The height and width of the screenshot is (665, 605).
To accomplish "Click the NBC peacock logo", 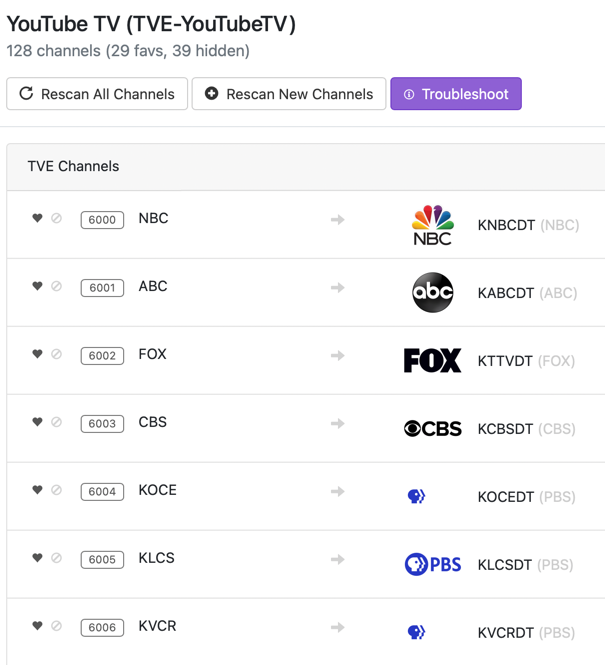I will (x=432, y=225).
